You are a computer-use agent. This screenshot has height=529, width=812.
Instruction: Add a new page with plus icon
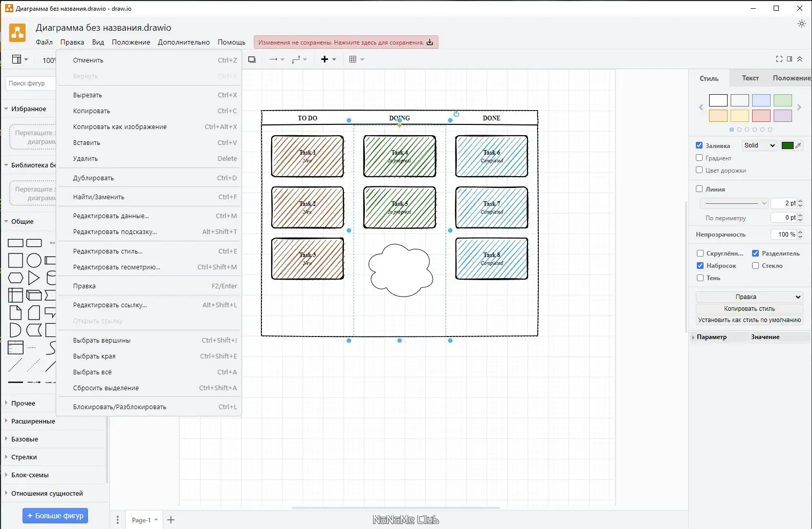point(171,520)
